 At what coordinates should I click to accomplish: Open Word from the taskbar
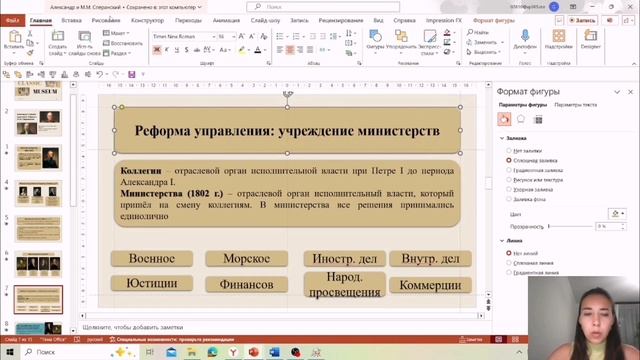(x=274, y=352)
